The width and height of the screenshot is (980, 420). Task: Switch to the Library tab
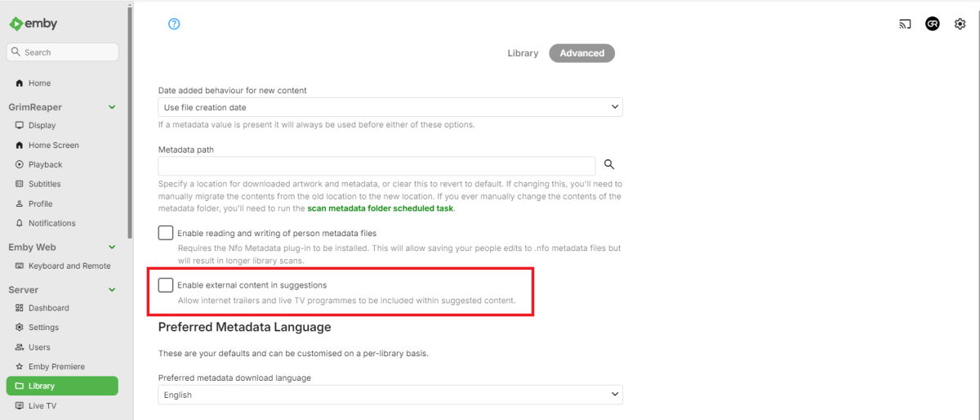coord(523,53)
